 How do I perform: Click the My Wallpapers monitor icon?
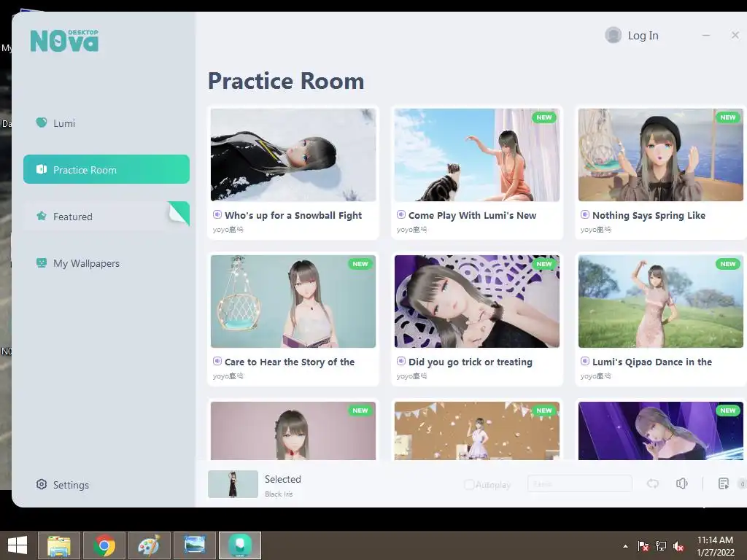(42, 262)
